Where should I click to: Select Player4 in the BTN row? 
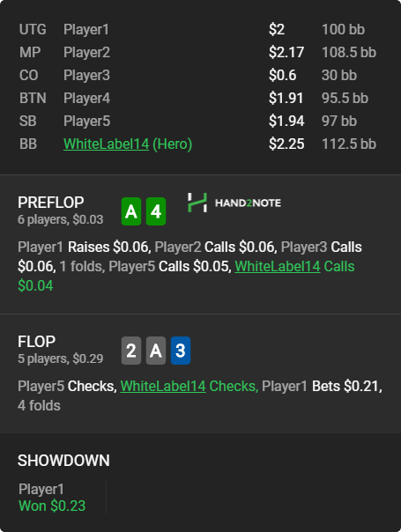click(x=86, y=98)
